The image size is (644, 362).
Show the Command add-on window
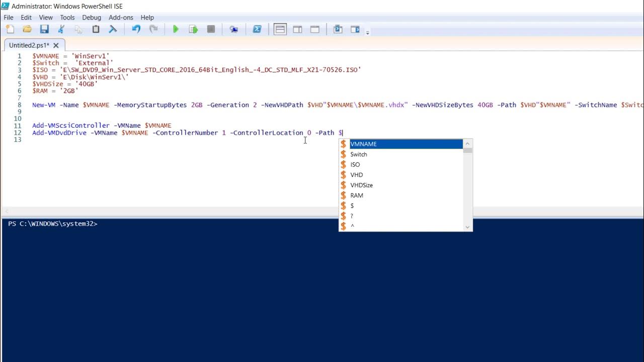coord(338,29)
